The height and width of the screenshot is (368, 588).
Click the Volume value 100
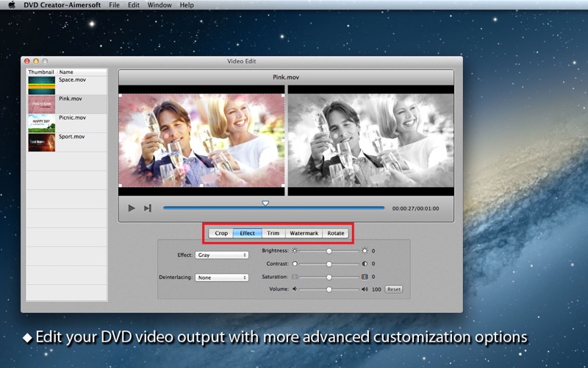[376, 289]
